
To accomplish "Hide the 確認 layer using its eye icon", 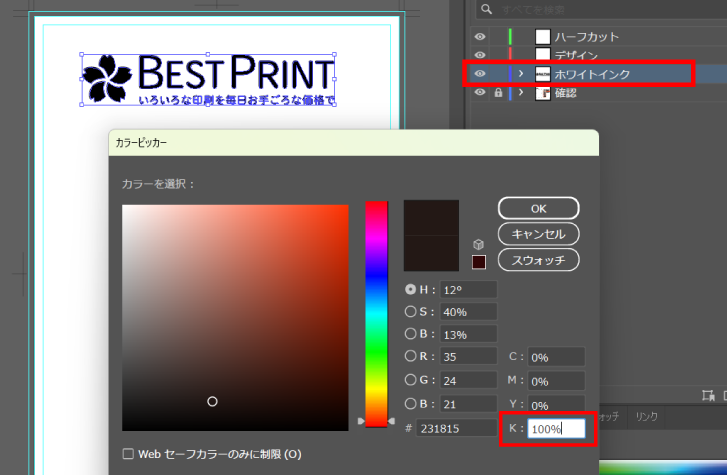I will tap(480, 93).
